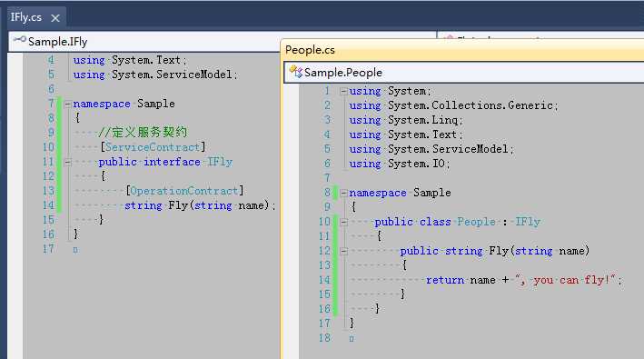Click the Sample.People class icon

[x=296, y=72]
